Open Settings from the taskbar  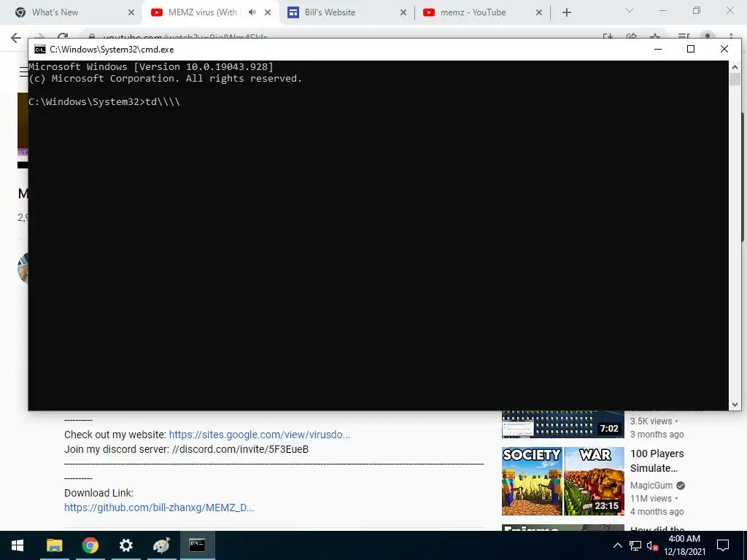[125, 545]
